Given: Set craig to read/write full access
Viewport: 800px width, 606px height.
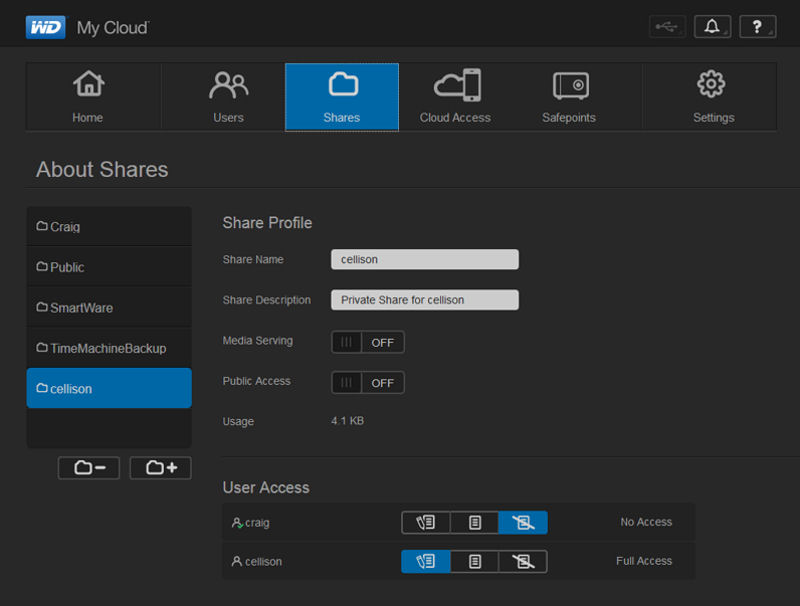Looking at the screenshot, I should pyautogui.click(x=426, y=522).
